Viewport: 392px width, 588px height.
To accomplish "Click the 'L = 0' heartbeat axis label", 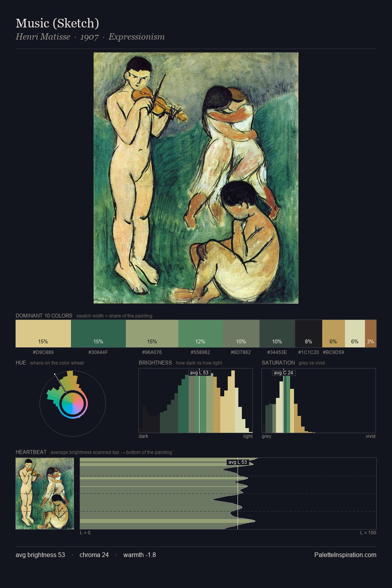I will point(85,533).
